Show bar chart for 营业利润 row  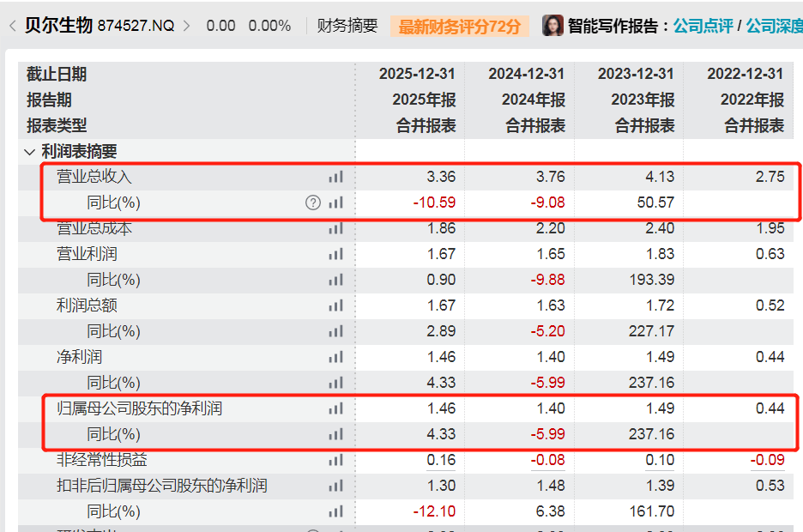click(336, 254)
